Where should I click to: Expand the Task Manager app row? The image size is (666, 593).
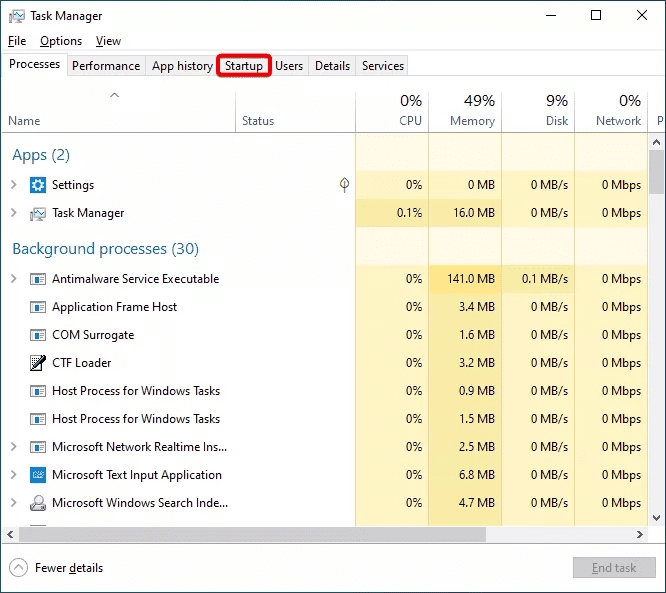[x=14, y=213]
